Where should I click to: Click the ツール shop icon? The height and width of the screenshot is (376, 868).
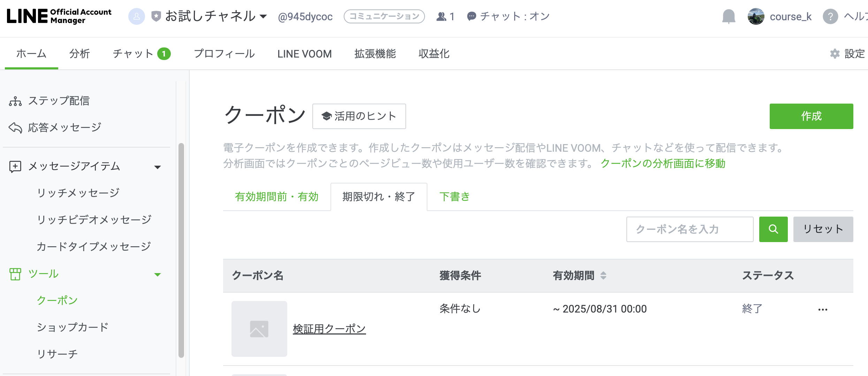[15, 274]
